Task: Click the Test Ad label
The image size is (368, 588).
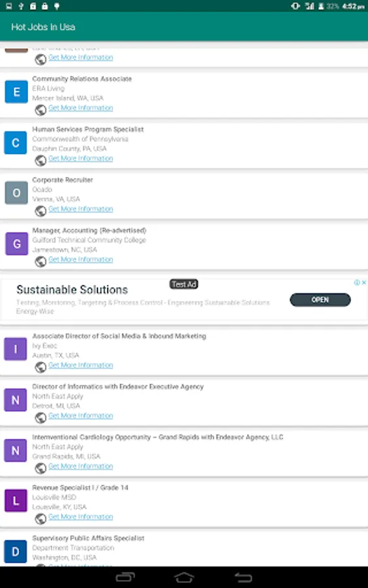Action: click(x=184, y=284)
